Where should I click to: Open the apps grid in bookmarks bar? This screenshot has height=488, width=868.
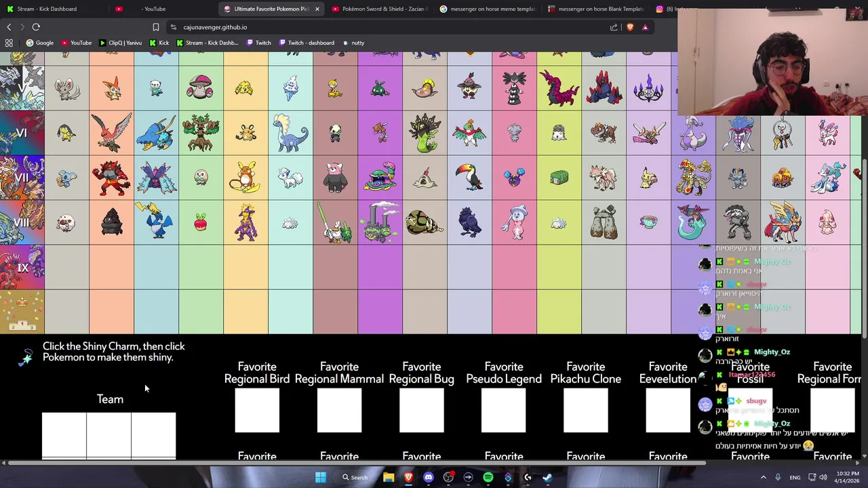tap(9, 43)
